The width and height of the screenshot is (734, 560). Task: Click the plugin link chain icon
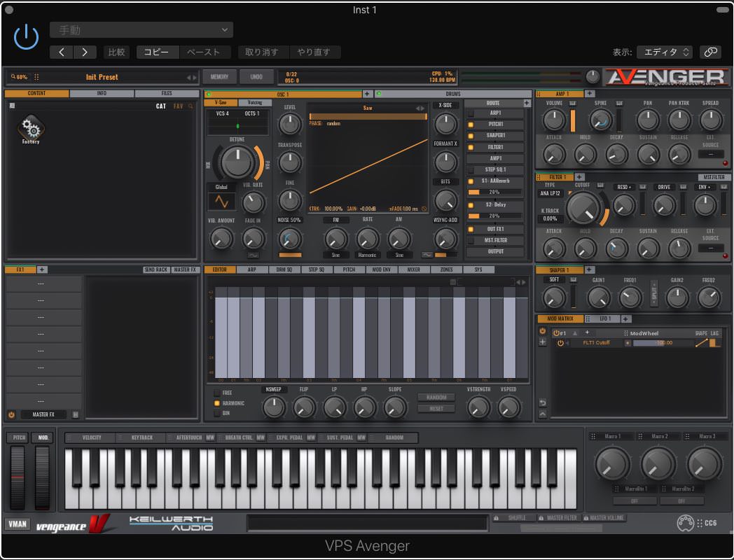pos(711,52)
